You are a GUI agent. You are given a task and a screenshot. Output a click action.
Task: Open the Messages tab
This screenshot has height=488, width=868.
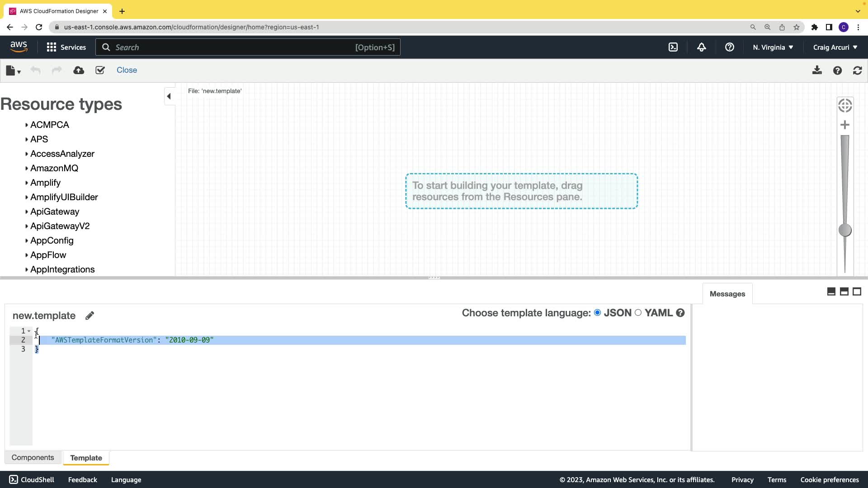click(727, 294)
